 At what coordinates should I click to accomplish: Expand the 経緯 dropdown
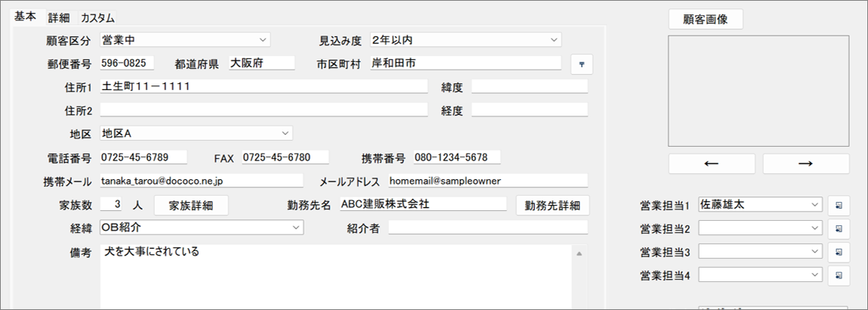(295, 227)
